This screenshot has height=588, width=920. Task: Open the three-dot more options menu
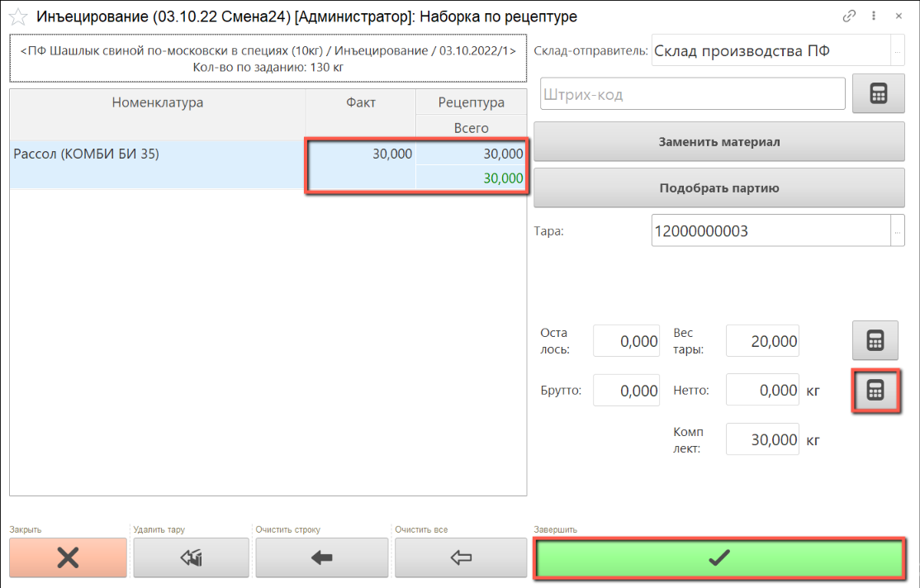pyautogui.click(x=874, y=17)
